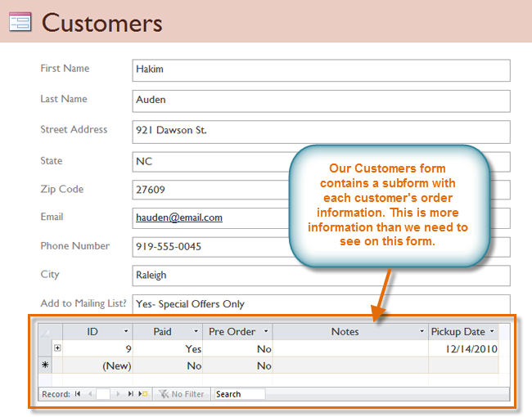The width and height of the screenshot is (532, 417).
Task: Click the Customers form title text
Action: 102,23
